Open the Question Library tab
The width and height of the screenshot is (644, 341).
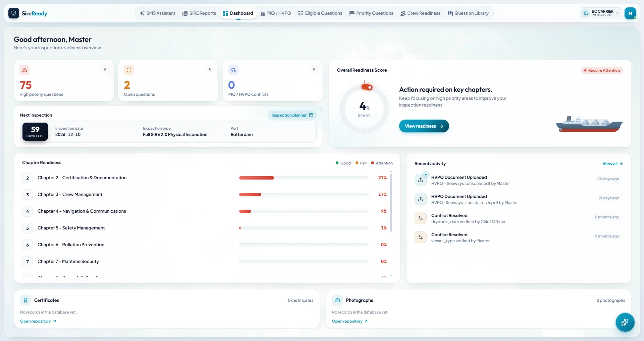point(468,13)
